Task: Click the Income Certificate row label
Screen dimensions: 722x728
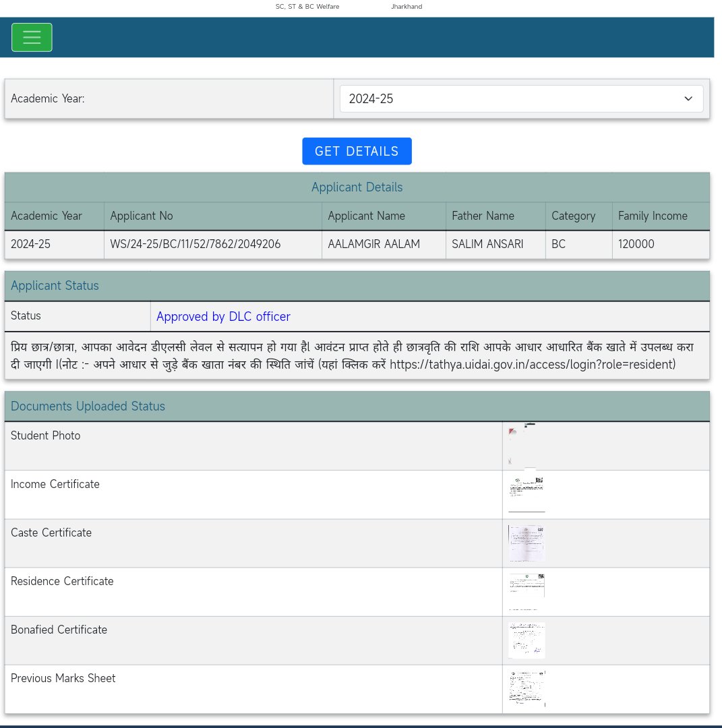Action: pos(55,484)
